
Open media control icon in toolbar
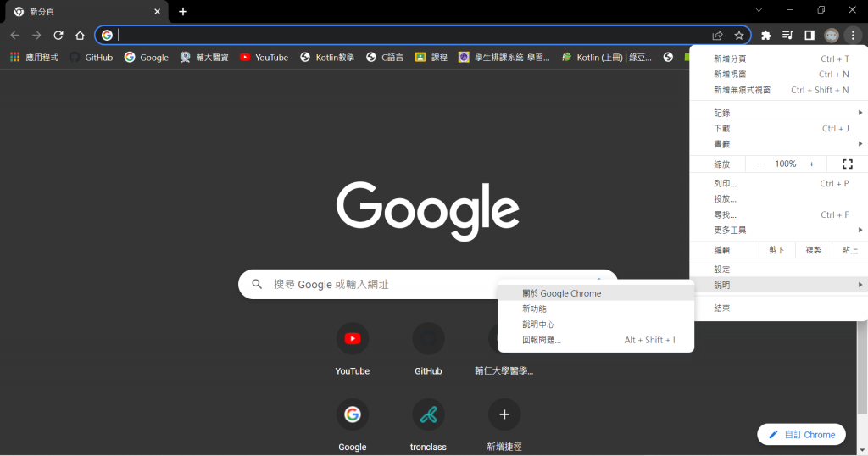(x=787, y=36)
